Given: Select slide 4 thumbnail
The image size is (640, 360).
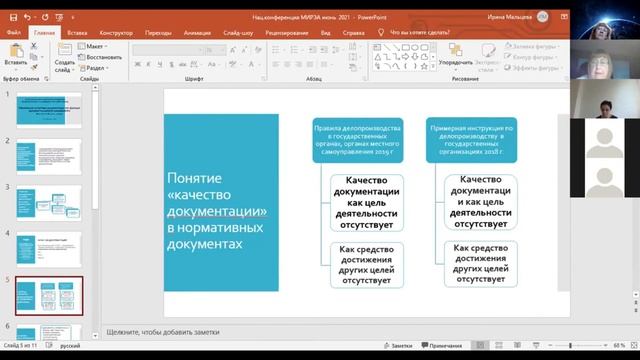Looking at the screenshot, I should pos(49,249).
